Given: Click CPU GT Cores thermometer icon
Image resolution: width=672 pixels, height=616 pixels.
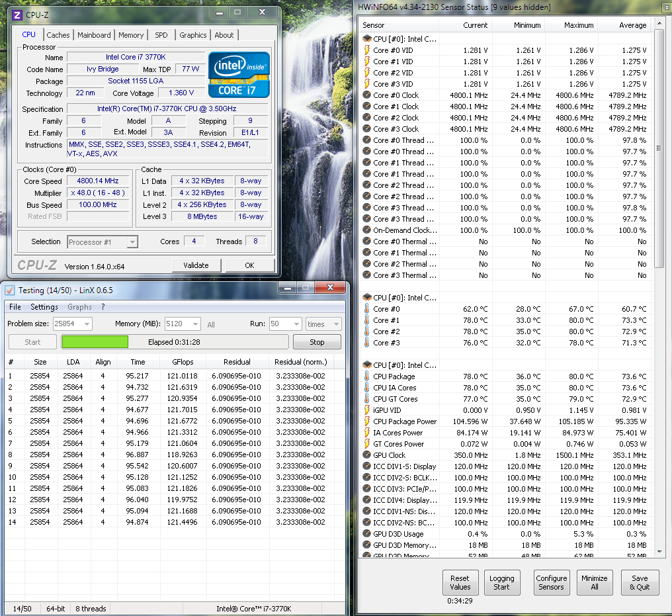Looking at the screenshot, I should pyautogui.click(x=367, y=399).
